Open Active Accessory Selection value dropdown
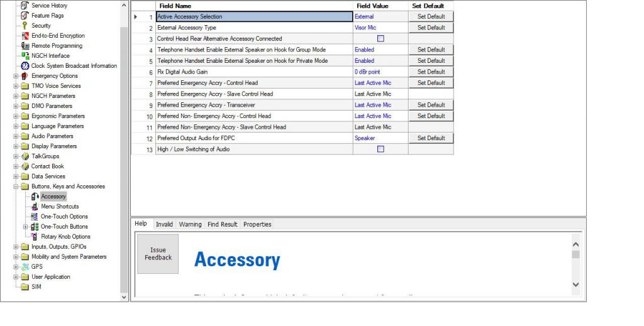Viewport: 644px width, 326px height. pyautogui.click(x=380, y=16)
